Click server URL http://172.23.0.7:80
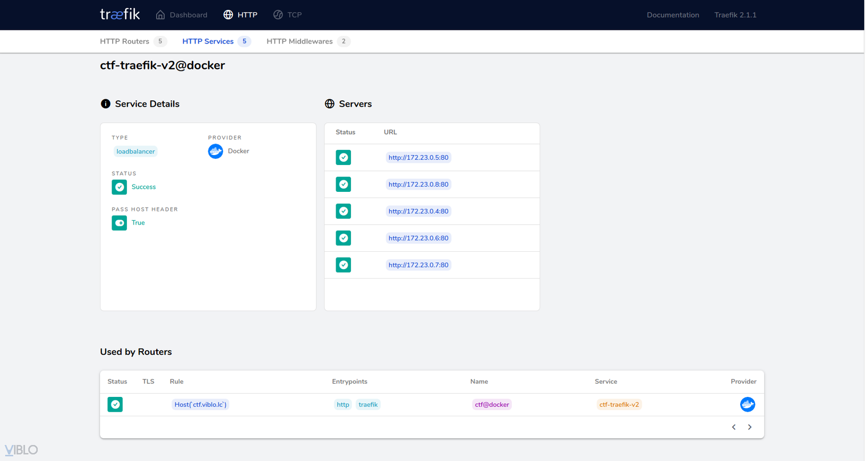 pos(418,265)
